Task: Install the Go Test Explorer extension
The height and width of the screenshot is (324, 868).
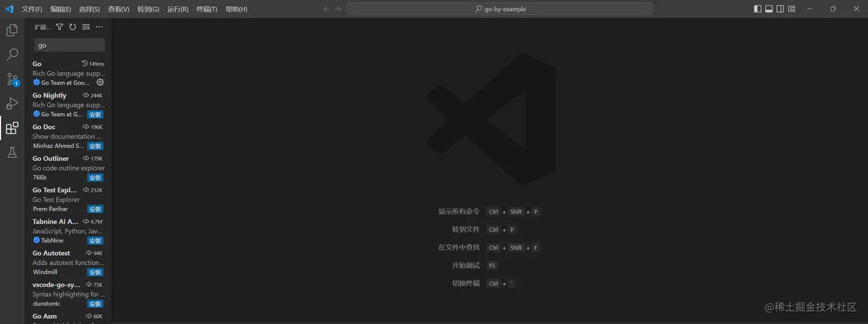Action: click(x=95, y=209)
